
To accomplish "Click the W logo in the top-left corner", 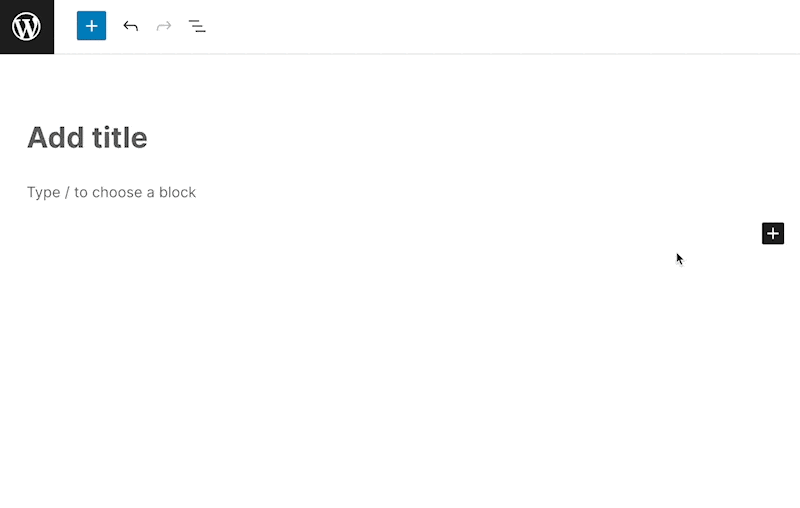I will click(x=26, y=26).
